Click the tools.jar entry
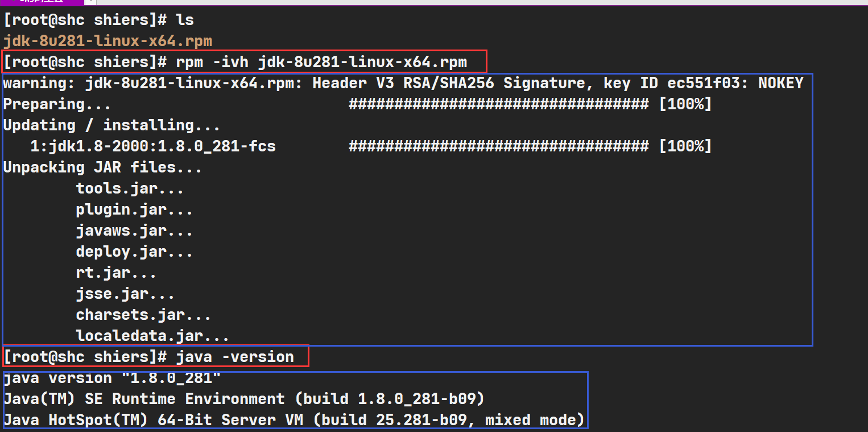 [x=130, y=188]
